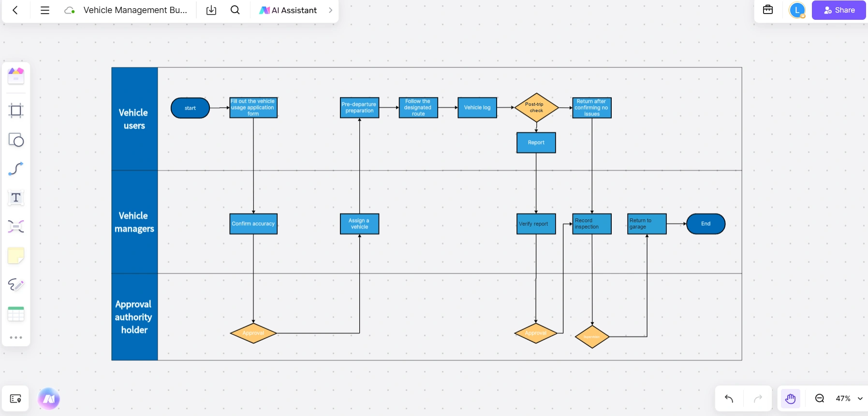Select the 'Report' box under Post-trip check
868x416 pixels.
coord(536,143)
